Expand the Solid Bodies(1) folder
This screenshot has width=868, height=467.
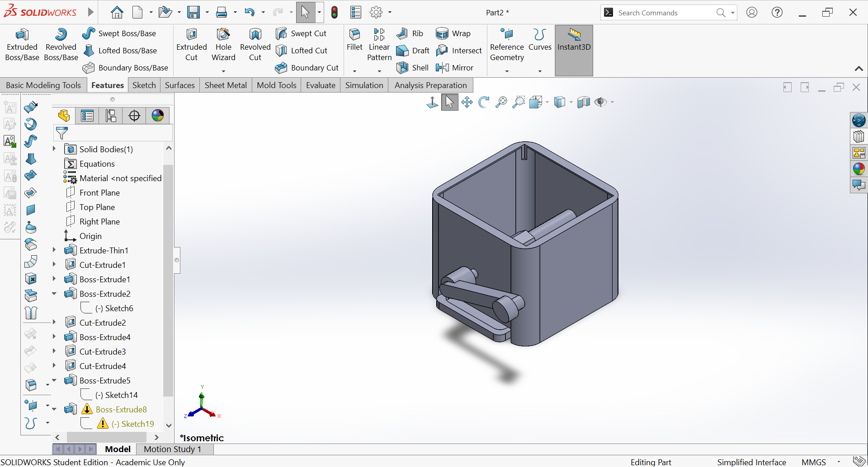54,149
